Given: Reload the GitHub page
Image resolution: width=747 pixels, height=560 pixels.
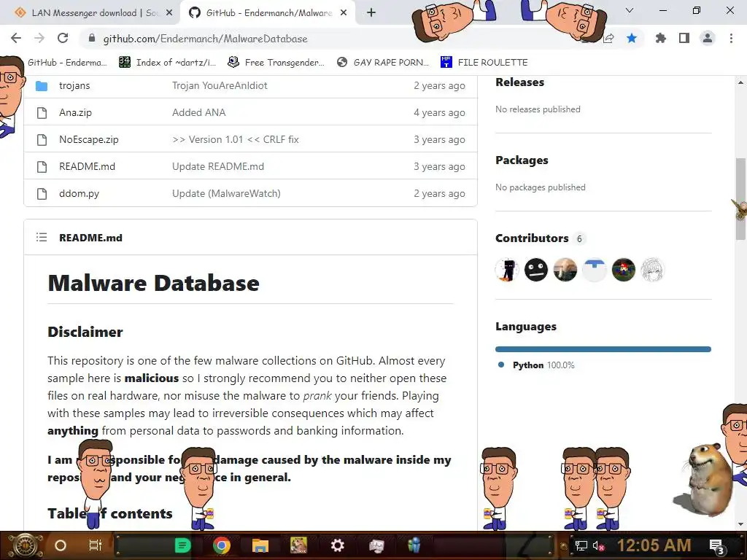Looking at the screenshot, I should tap(63, 38).
